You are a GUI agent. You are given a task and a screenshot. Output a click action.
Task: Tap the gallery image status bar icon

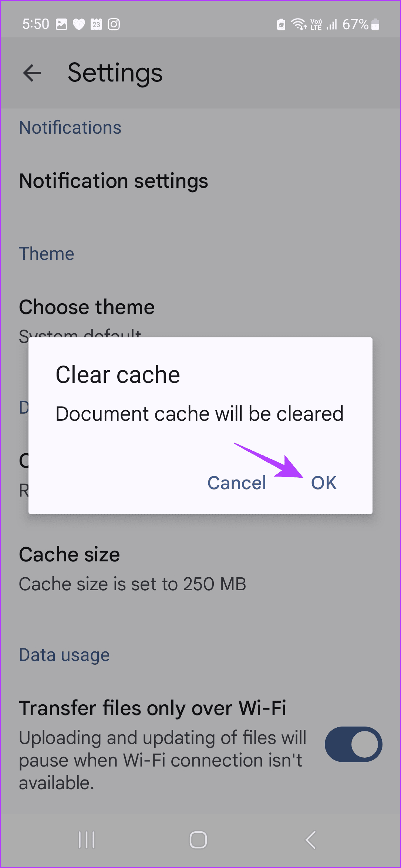click(x=61, y=24)
